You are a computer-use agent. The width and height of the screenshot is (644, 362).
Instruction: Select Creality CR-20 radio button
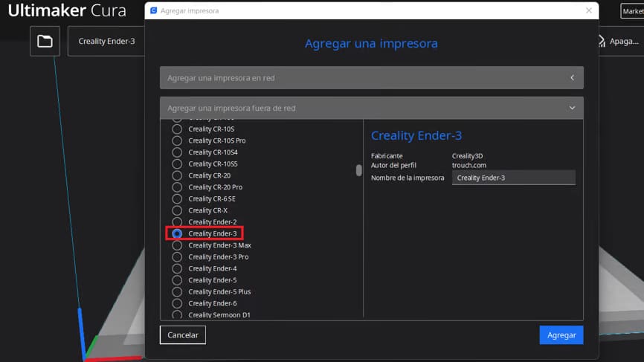[177, 175]
